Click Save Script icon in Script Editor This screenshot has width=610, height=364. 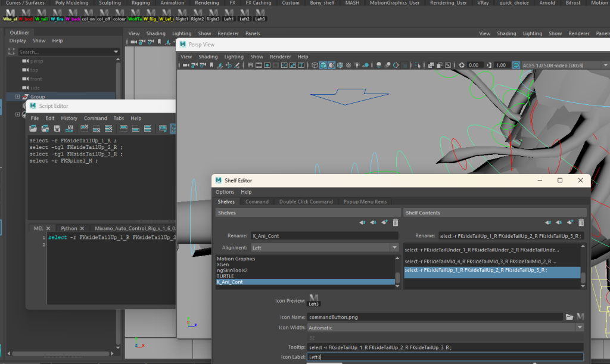point(57,128)
